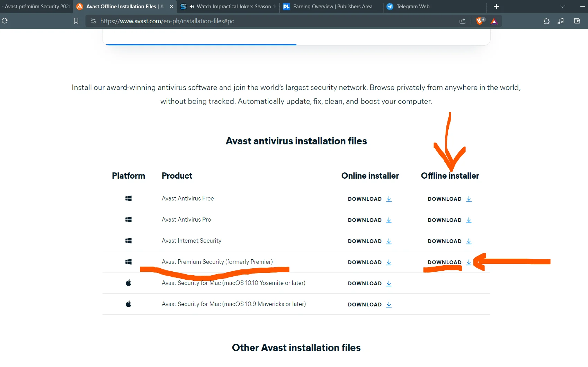
Task: View site information icon beside URL
Action: point(93,21)
